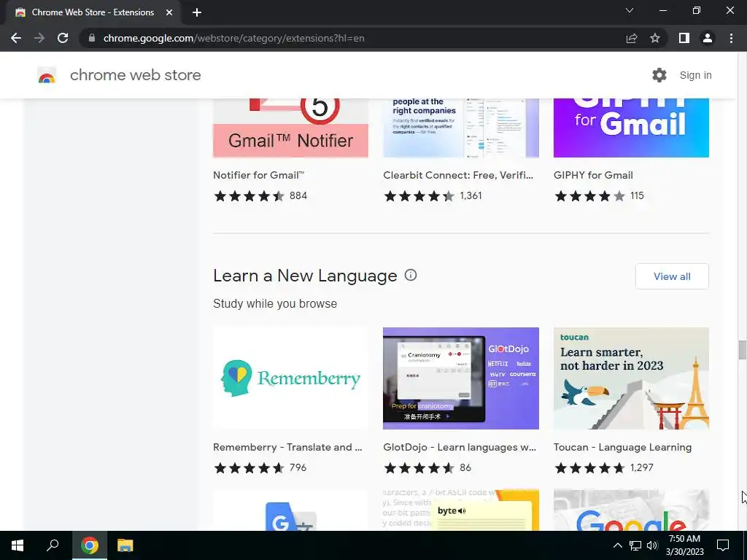Click Clearbit Connect's 1,361 rating count
The image size is (747, 560).
tap(471, 195)
